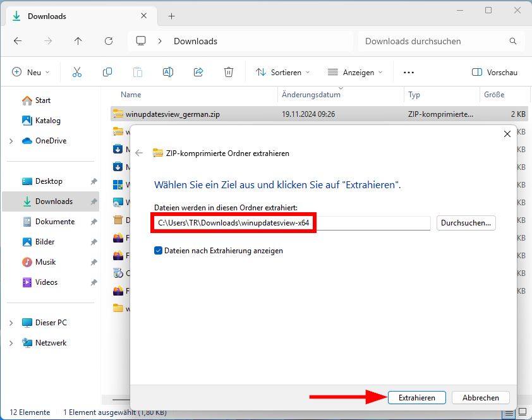The height and width of the screenshot is (420, 532).
Task: Click the Kopieren (copy) icon
Action: (107, 72)
